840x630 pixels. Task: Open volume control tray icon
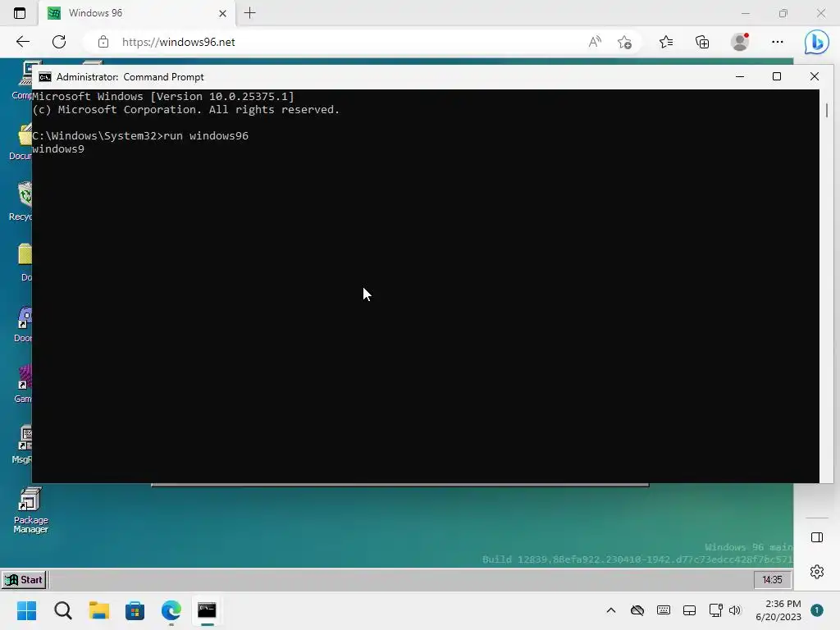735,610
